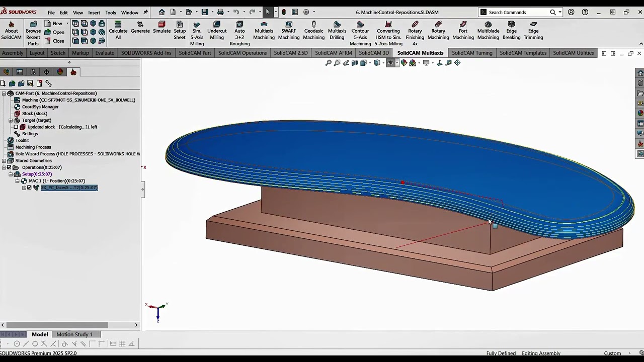Choose Multiaxis Drilling
644x362 pixels.
(x=337, y=31)
